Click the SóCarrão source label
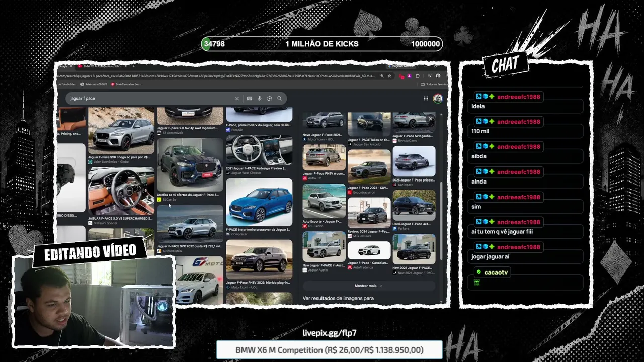The height and width of the screenshot is (362, 644). (167, 200)
